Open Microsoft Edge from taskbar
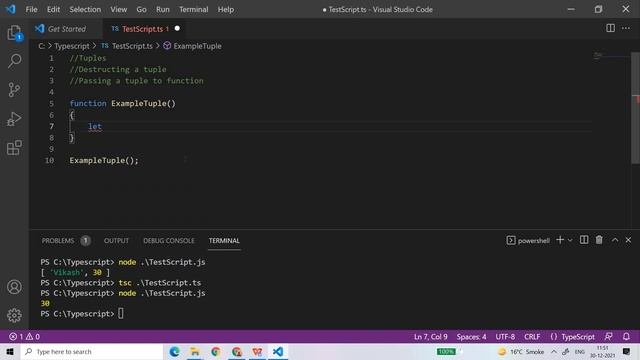The height and width of the screenshot is (360, 640). tap(174, 351)
